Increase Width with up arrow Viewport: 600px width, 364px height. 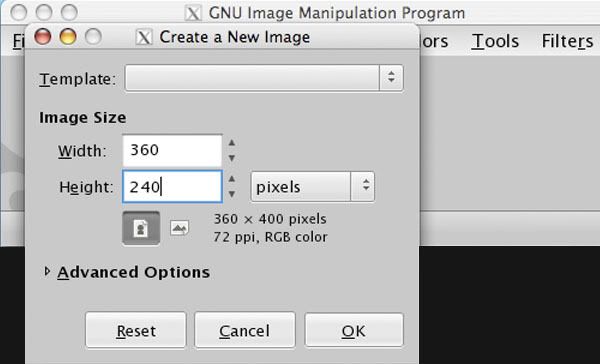[232, 143]
